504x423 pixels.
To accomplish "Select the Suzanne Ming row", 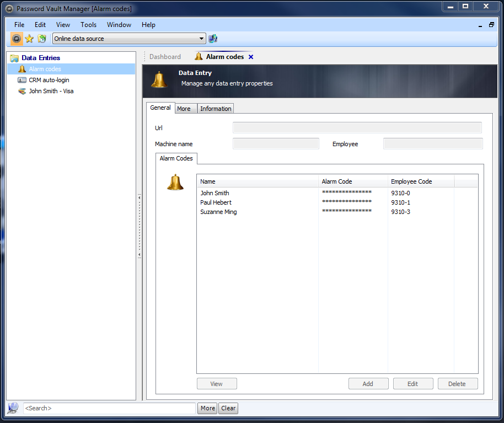I will [x=337, y=212].
